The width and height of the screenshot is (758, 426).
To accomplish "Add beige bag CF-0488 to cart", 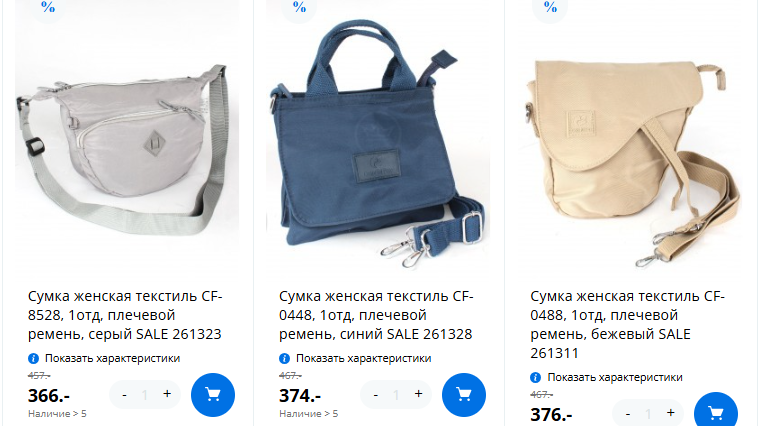I will coord(715,410).
